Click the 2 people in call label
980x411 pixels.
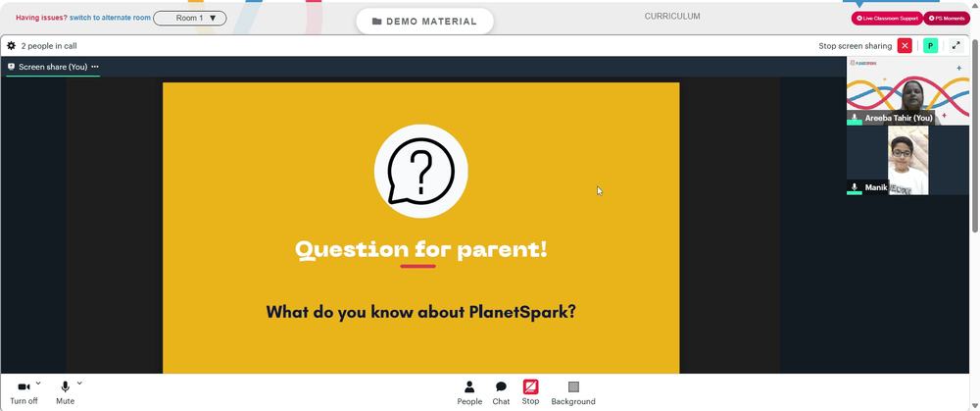pos(49,46)
